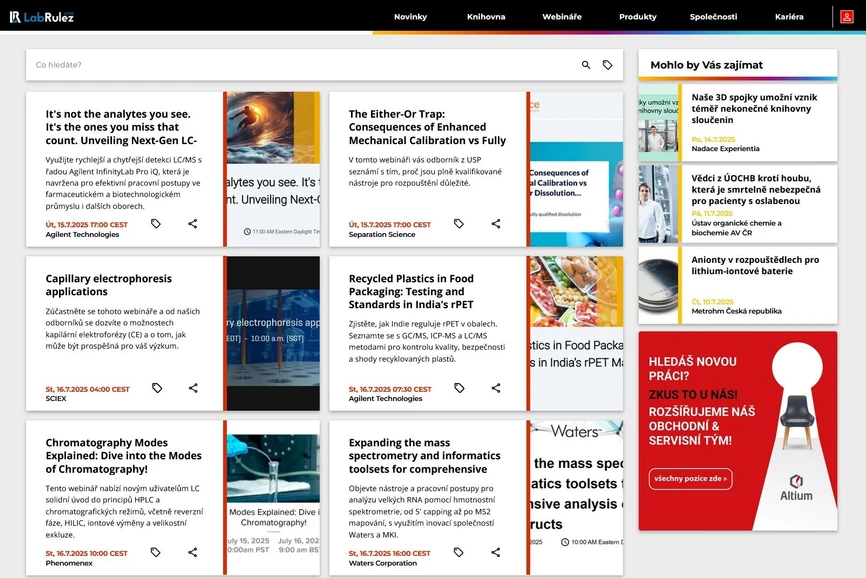
Task: Share the Chromatography Modes webinar
Action: (193, 552)
